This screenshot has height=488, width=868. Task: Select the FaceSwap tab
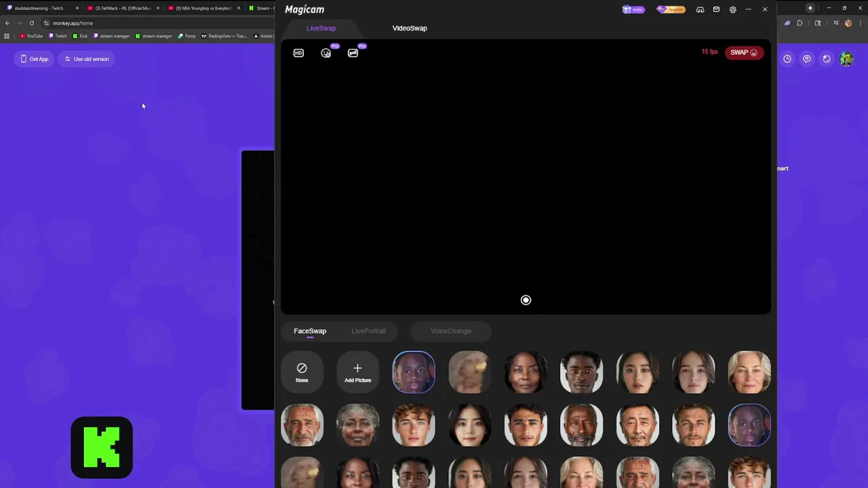tap(310, 331)
